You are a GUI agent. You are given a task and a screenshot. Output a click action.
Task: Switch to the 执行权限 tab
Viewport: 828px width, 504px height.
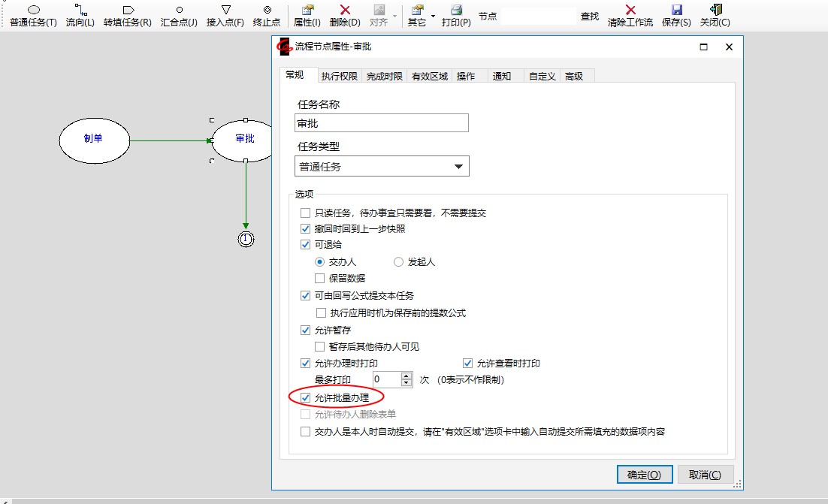coord(339,76)
